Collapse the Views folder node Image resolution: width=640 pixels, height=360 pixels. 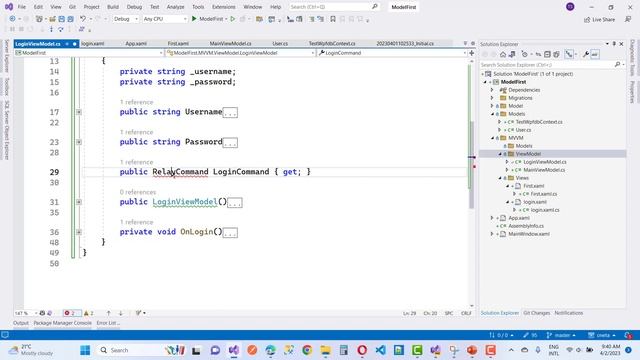click(x=500, y=178)
